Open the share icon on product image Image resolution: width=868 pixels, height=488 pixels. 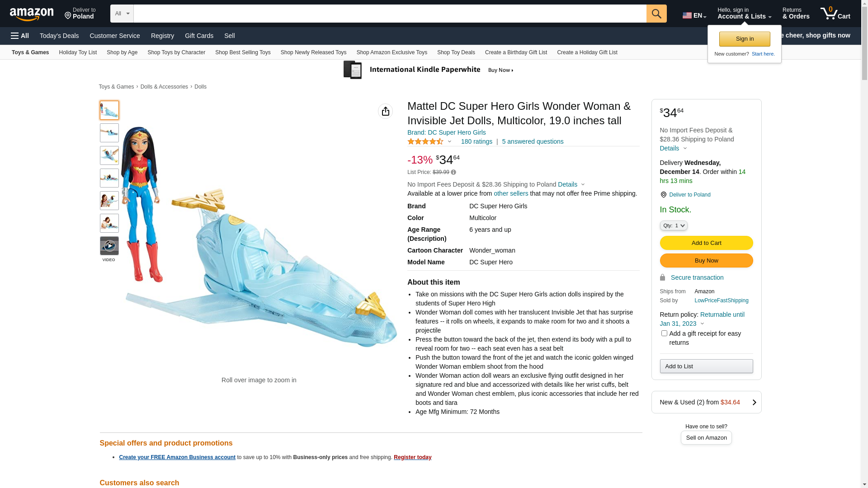coord(385,111)
